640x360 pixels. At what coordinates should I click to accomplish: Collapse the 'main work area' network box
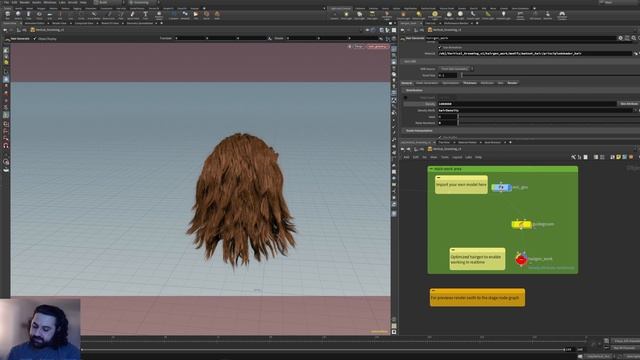431,169
